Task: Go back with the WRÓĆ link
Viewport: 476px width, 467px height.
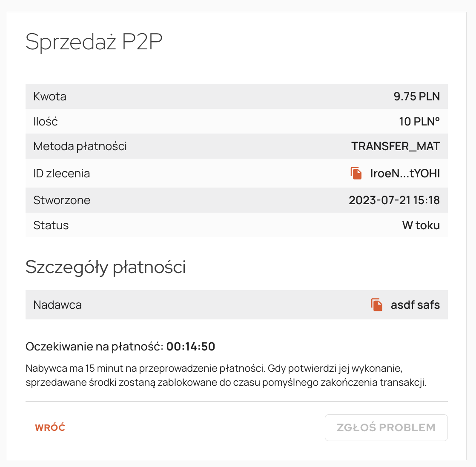Action: [x=50, y=427]
